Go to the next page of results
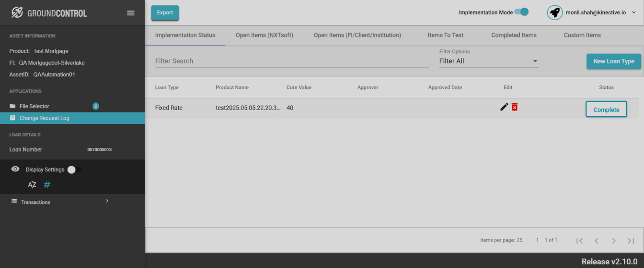This screenshot has width=644, height=268. (x=613, y=241)
